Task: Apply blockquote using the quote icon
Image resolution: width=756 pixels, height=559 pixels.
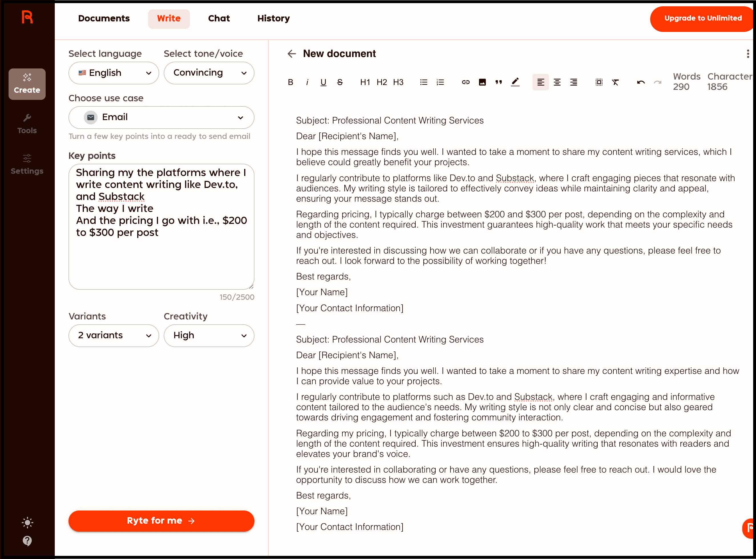Action: tap(498, 82)
